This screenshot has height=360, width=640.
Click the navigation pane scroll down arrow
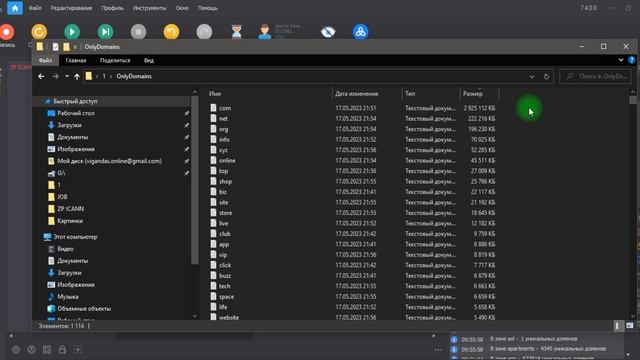[x=195, y=316]
